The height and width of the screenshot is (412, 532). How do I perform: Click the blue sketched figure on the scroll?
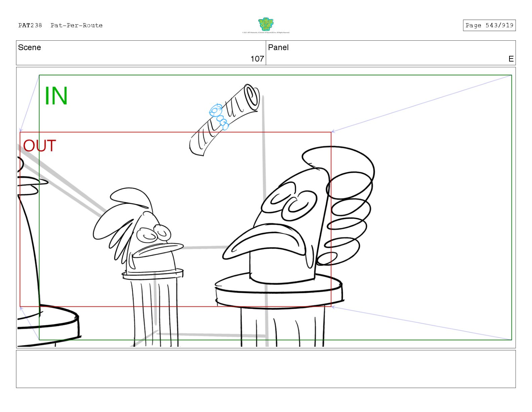219,117
